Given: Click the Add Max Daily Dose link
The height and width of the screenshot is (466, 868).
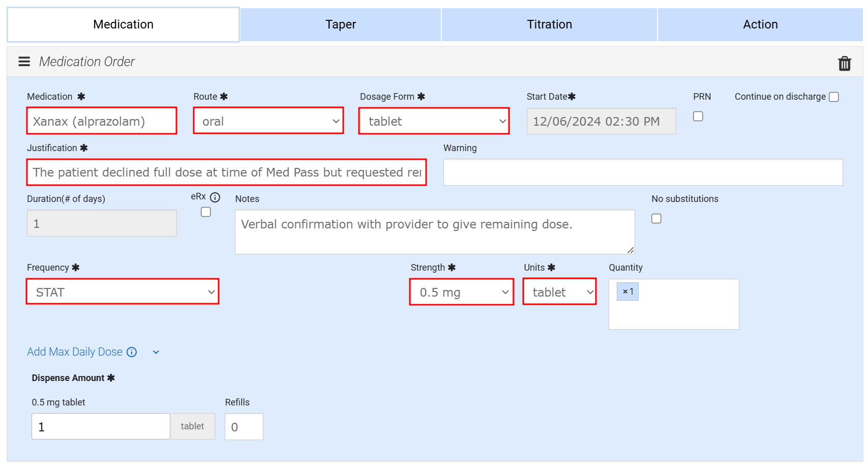Looking at the screenshot, I should (x=75, y=352).
